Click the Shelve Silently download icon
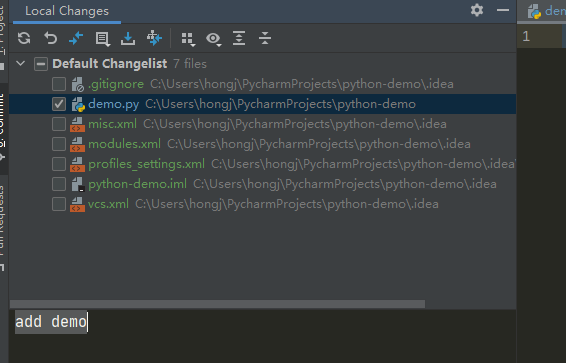The image size is (566, 363). coord(128,38)
